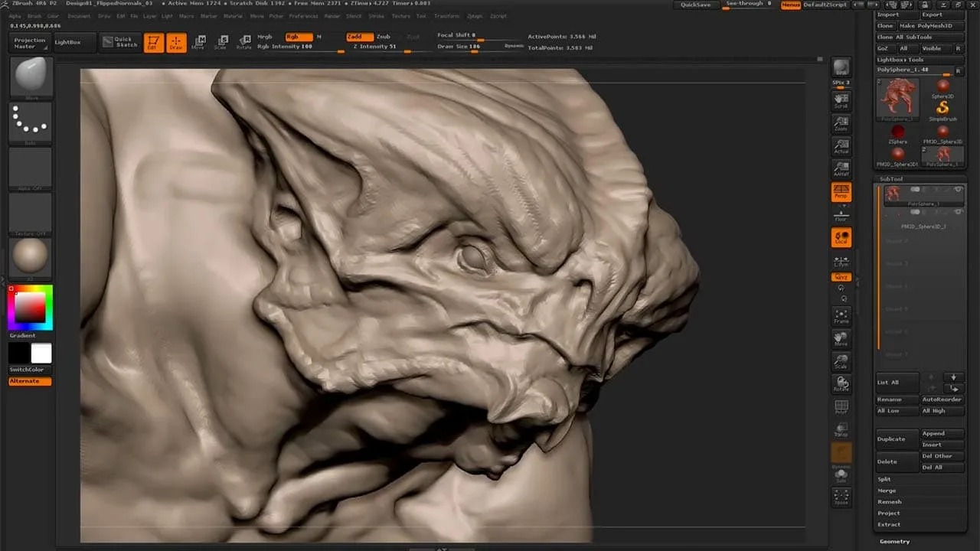This screenshot has width=980, height=551.
Task: Select the Draw mode icon
Action: (x=176, y=43)
